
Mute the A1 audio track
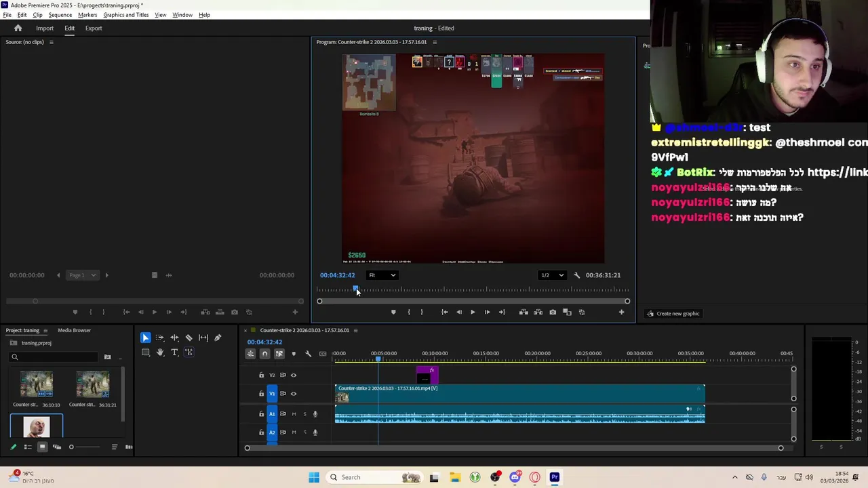[x=294, y=413]
